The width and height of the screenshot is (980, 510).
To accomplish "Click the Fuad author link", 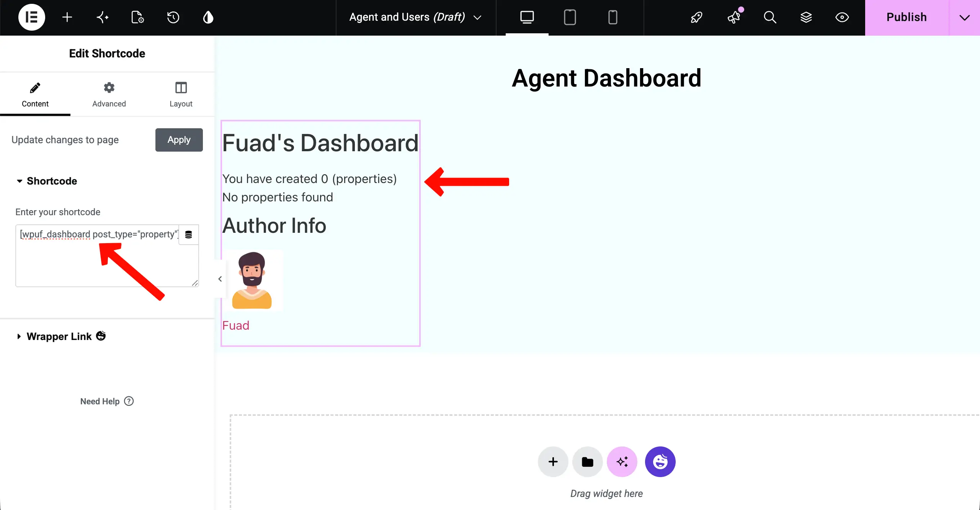I will coord(236,325).
